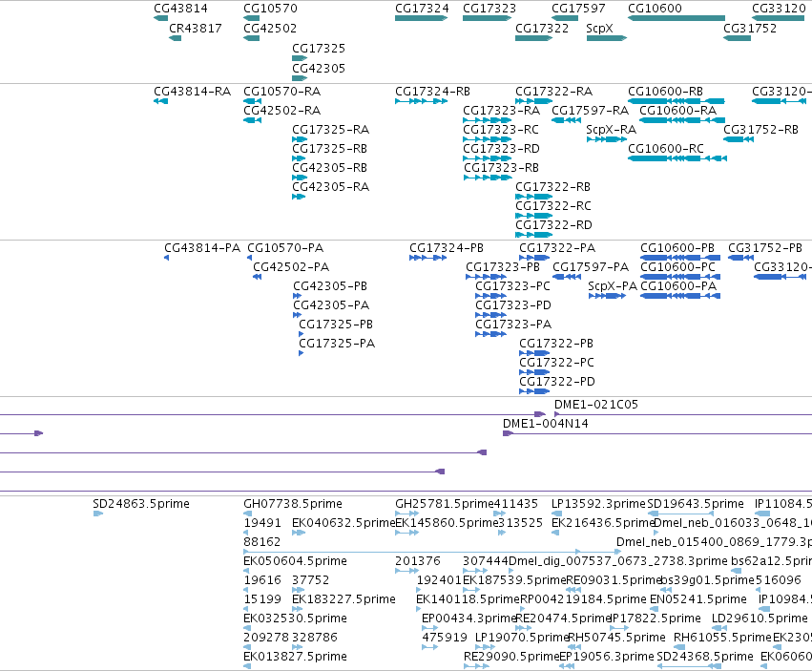Select transcript CG17325-RA label
Viewport: 812px width, 671px height.
click(330, 130)
